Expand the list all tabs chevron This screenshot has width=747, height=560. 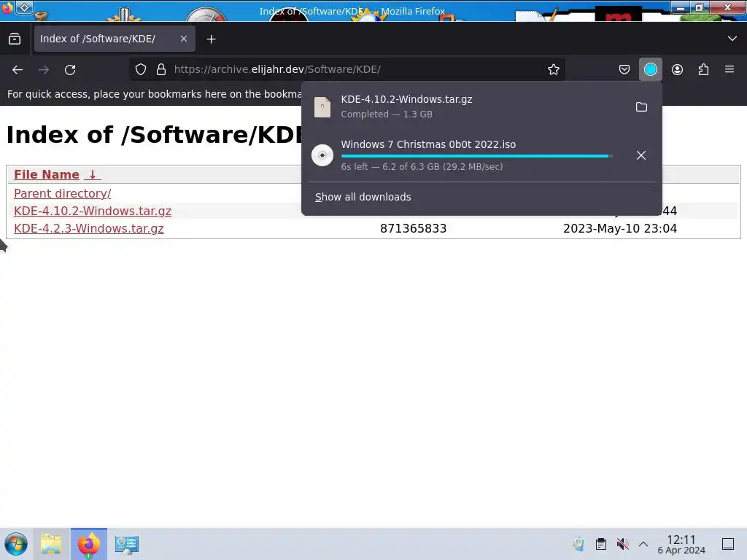(x=732, y=39)
